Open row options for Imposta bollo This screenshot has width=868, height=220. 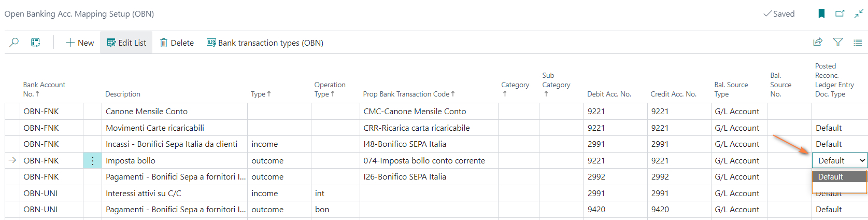92,161
